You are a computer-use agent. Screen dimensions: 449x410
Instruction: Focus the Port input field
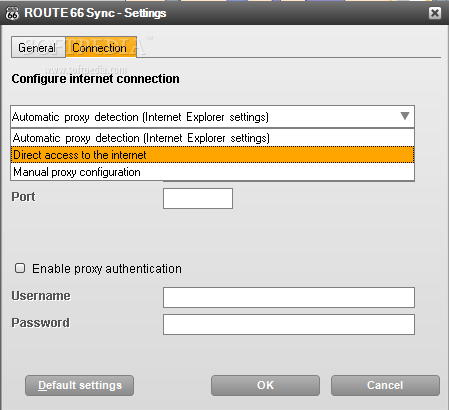(198, 198)
